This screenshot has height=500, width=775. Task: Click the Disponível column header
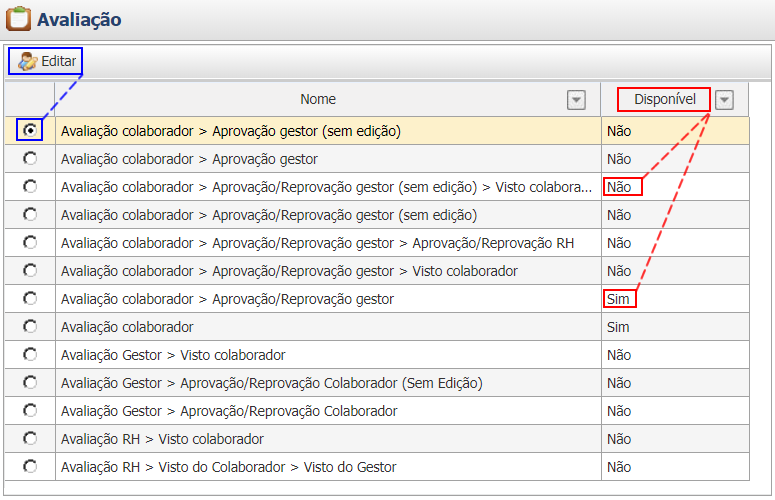[663, 99]
